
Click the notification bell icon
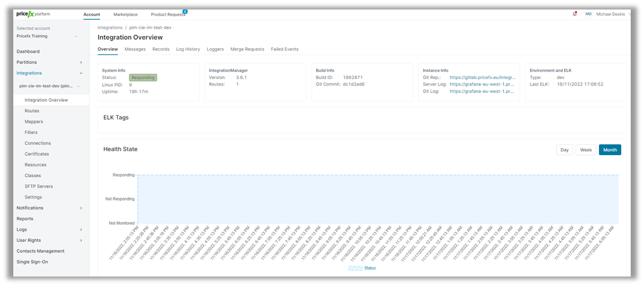click(x=575, y=13)
